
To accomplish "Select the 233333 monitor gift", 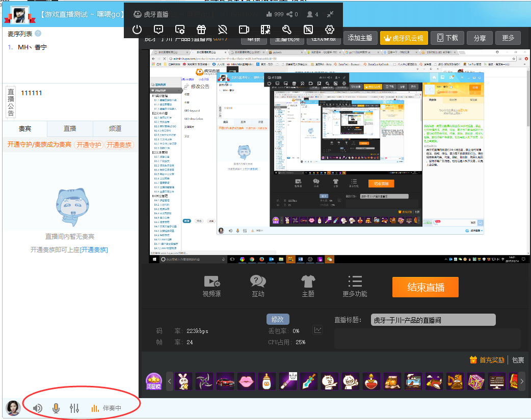I will (496, 381).
